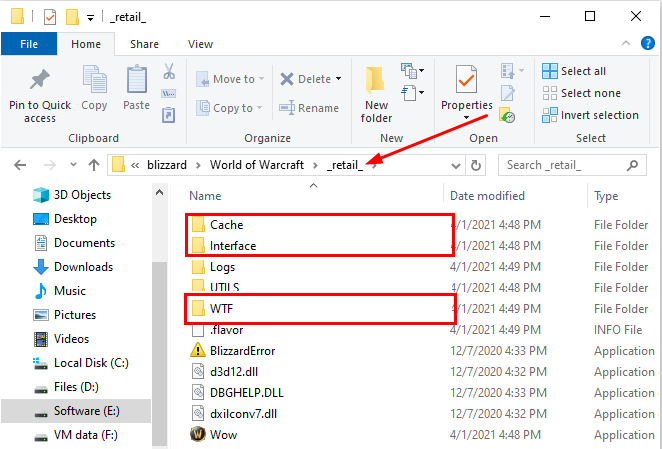Image resolution: width=662 pixels, height=449 pixels.
Task: Click the Paste shortcut icon
Action: (x=169, y=115)
